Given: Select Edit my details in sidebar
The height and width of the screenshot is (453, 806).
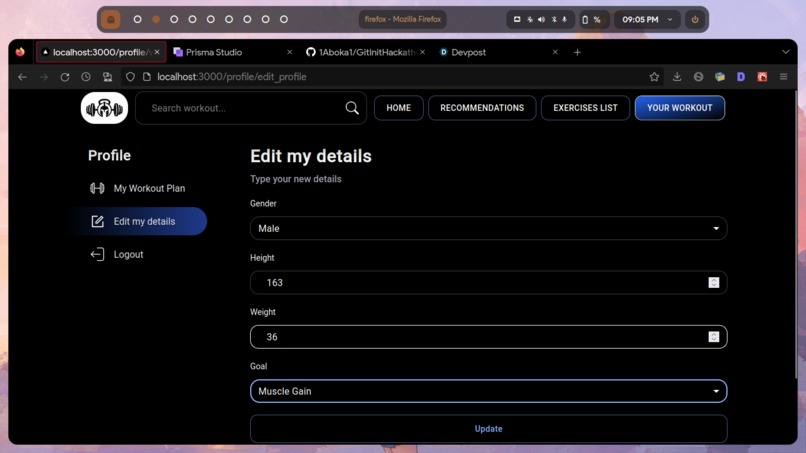Looking at the screenshot, I should point(139,221).
